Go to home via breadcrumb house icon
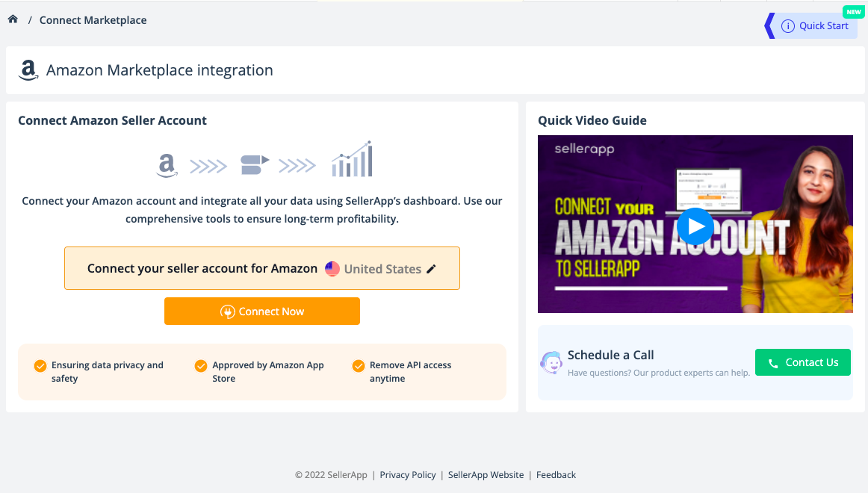Viewport: 868px width, 493px height. (13, 19)
